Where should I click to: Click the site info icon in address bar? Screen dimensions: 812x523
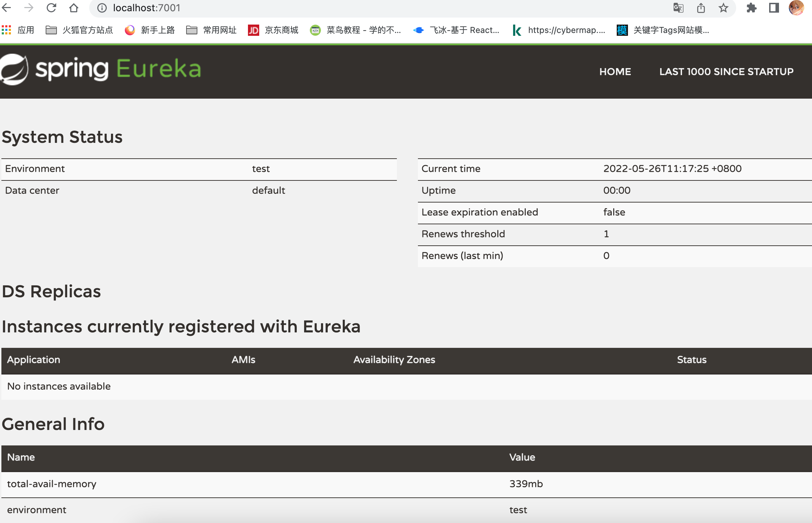(x=102, y=8)
